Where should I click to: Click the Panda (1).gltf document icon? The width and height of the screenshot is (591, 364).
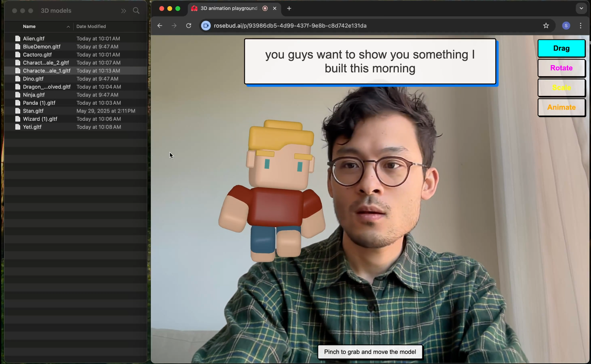coord(18,103)
